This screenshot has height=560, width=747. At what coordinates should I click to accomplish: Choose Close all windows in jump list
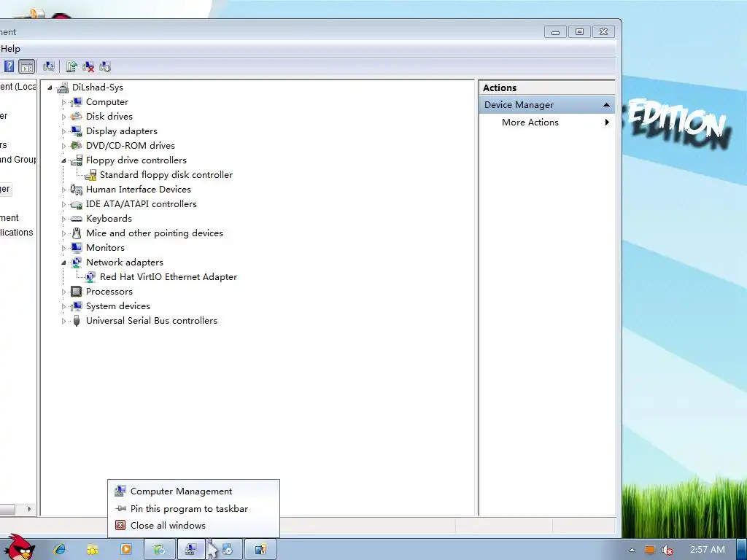click(193, 525)
